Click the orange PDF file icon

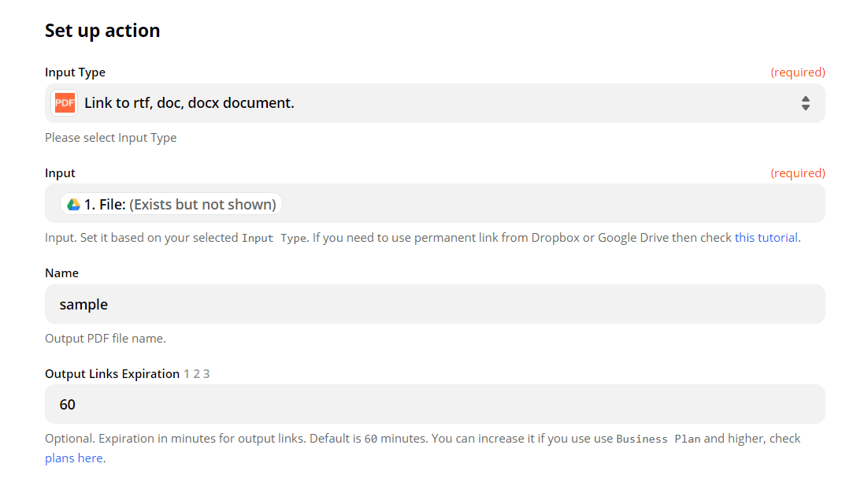click(x=64, y=102)
